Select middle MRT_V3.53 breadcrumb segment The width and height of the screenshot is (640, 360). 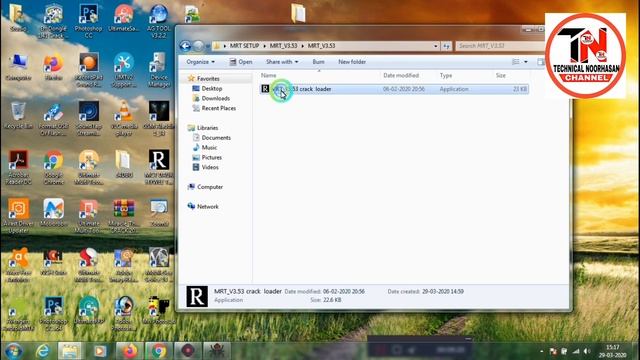[283, 46]
